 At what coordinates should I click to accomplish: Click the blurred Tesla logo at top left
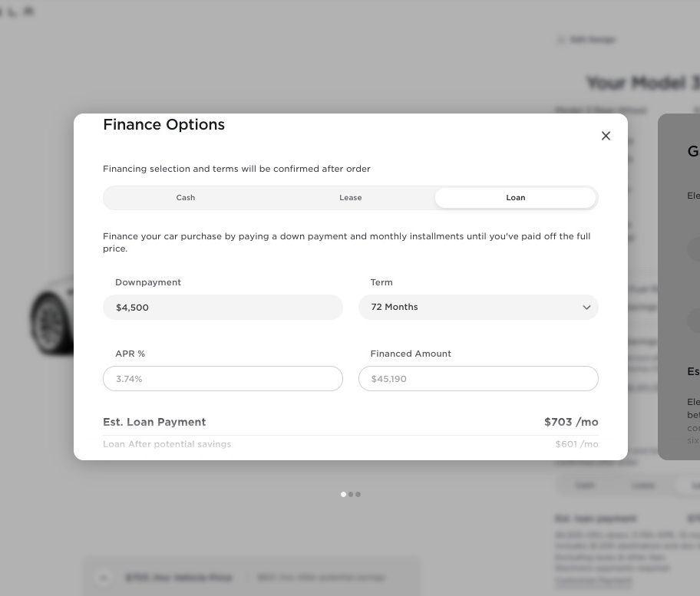[17, 12]
